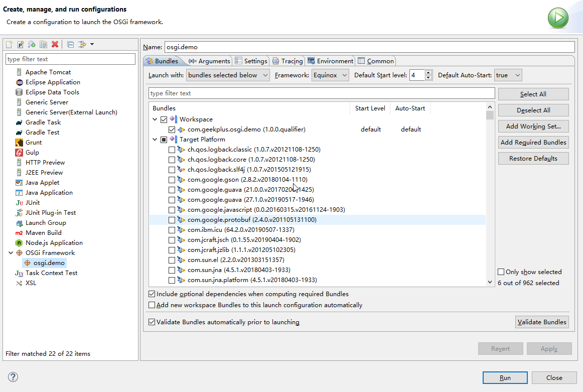Screen dimensions: 583x392
Task: Click the Node.js Application icon
Action: point(19,243)
